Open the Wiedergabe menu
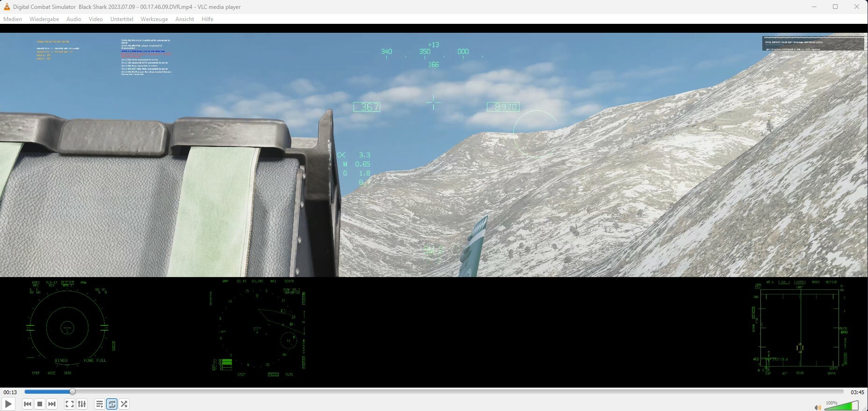The height and width of the screenshot is (411, 868). [x=44, y=19]
